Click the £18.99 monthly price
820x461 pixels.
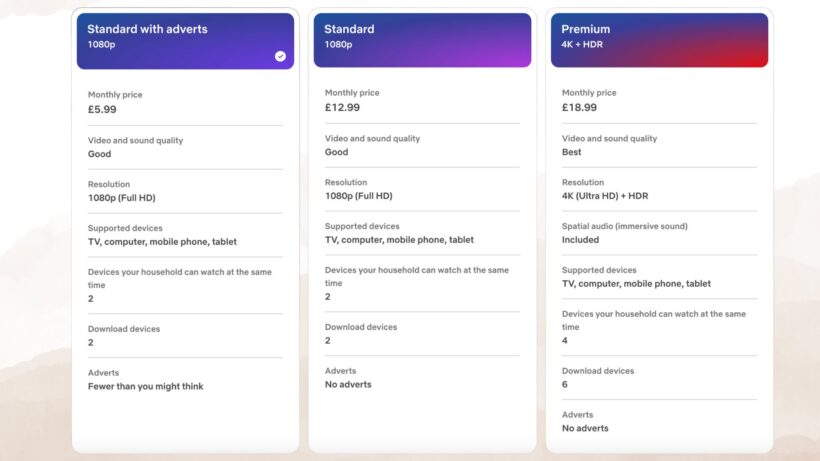click(579, 107)
